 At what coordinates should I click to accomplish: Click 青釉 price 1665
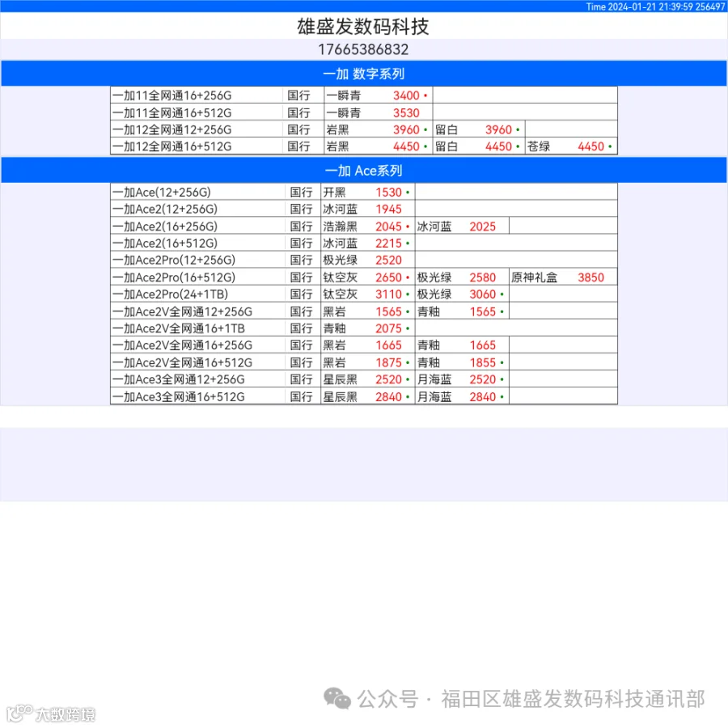point(482,345)
